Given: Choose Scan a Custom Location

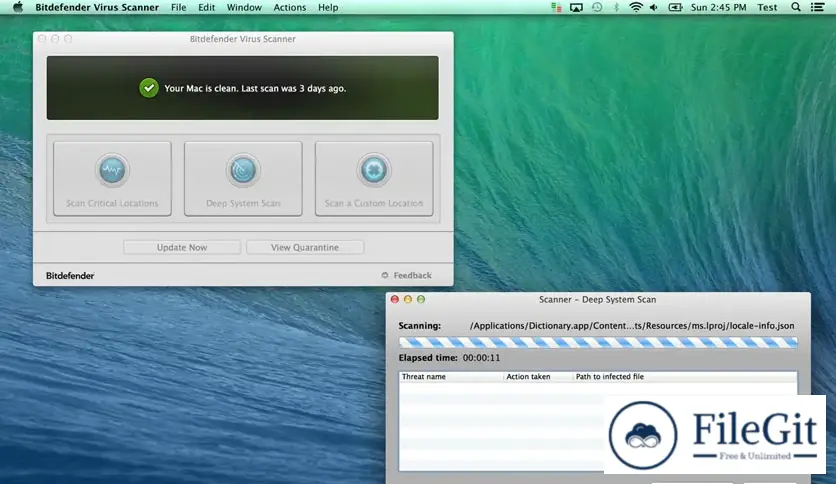Looking at the screenshot, I should pos(374,179).
